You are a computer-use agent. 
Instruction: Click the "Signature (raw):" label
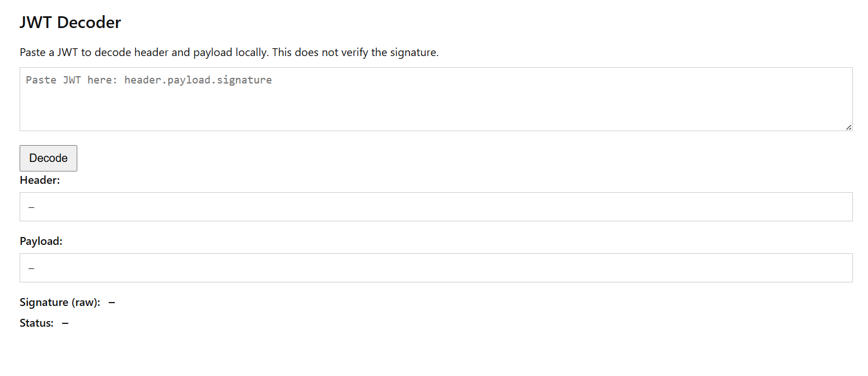(60, 303)
